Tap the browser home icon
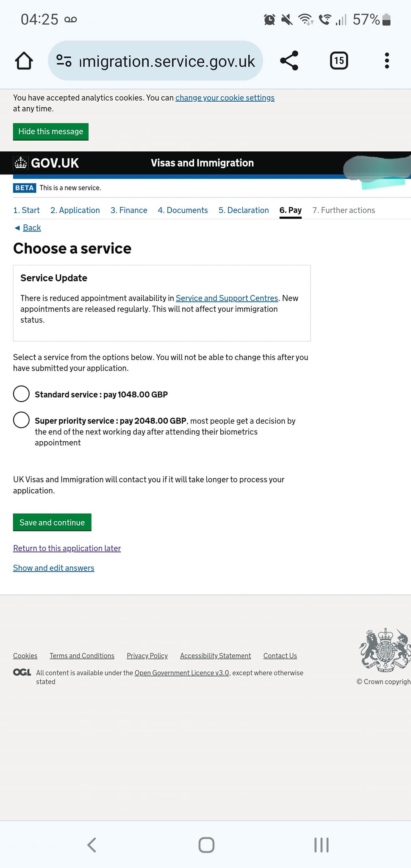The image size is (411, 868). tap(24, 61)
